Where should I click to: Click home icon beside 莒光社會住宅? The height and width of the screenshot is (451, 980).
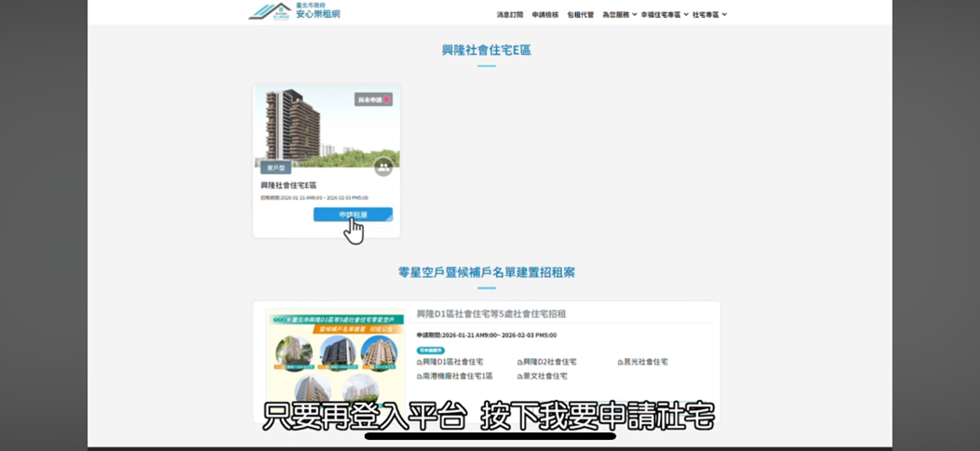coord(620,363)
